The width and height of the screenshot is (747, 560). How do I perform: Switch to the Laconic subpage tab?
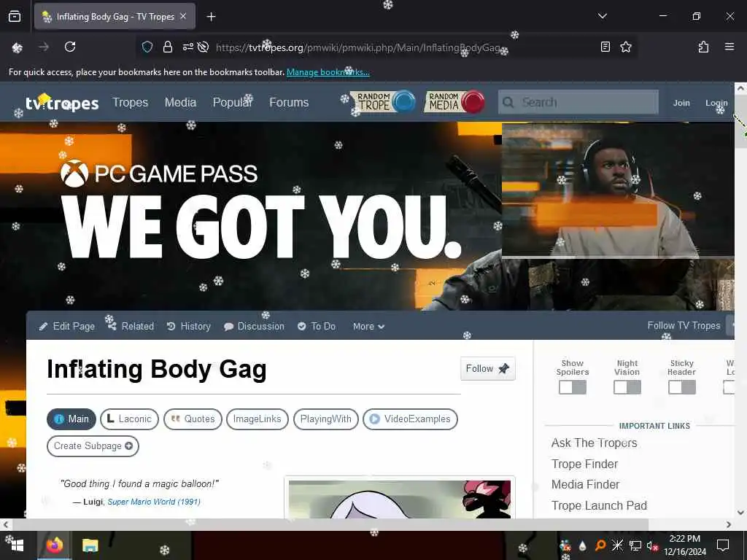(129, 419)
